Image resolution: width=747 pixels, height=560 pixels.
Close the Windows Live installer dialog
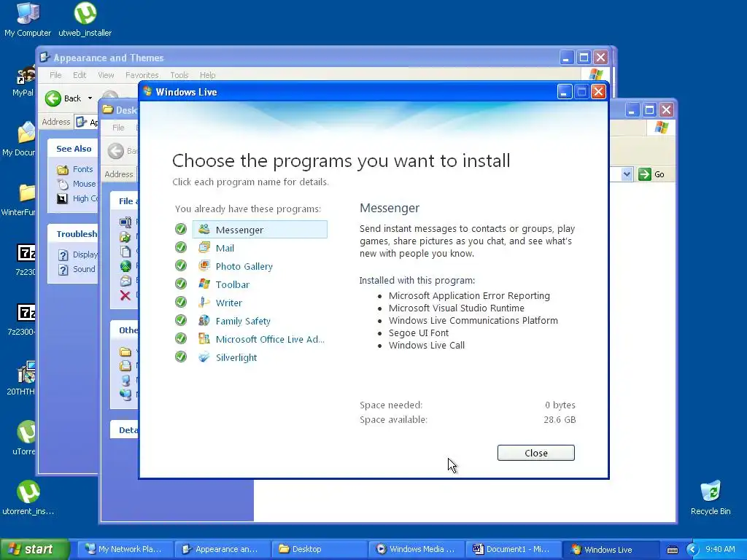click(536, 453)
